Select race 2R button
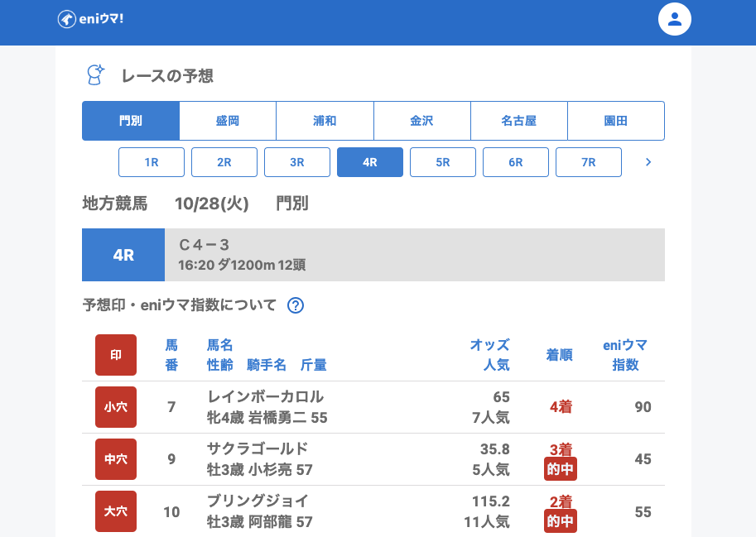 pyautogui.click(x=224, y=162)
